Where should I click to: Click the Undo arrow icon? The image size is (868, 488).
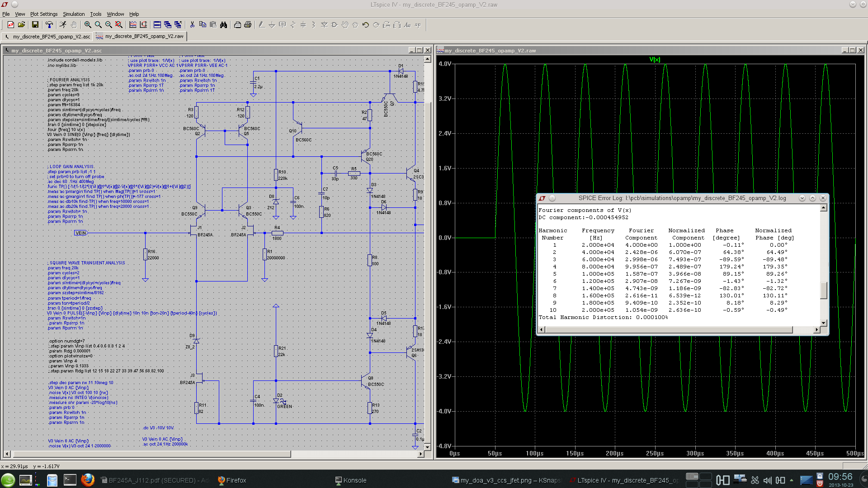[366, 25]
